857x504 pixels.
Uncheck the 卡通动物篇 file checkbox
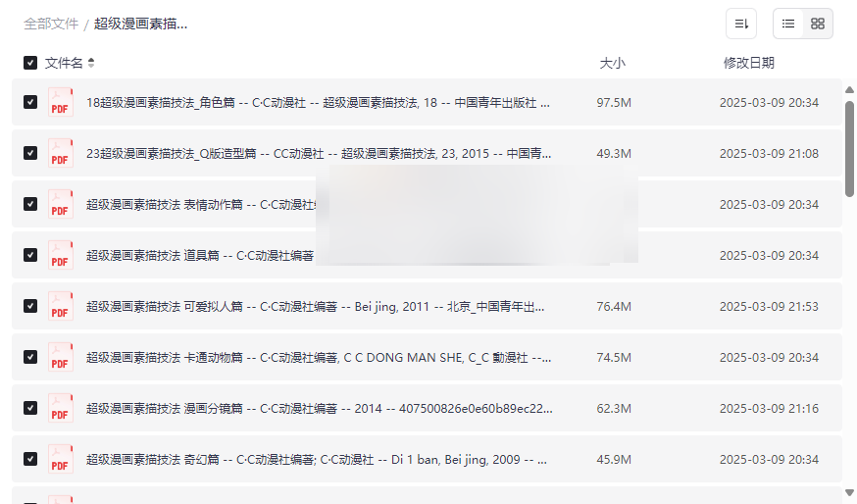(x=30, y=357)
